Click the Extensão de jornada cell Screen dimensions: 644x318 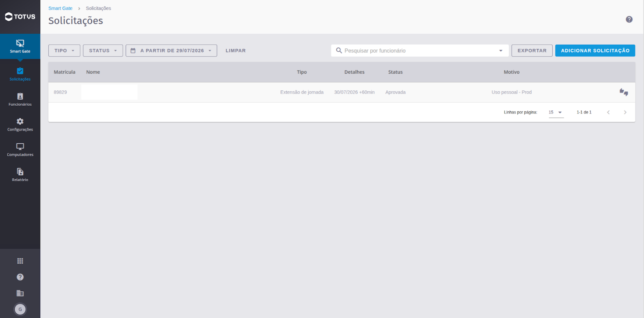[302, 92]
